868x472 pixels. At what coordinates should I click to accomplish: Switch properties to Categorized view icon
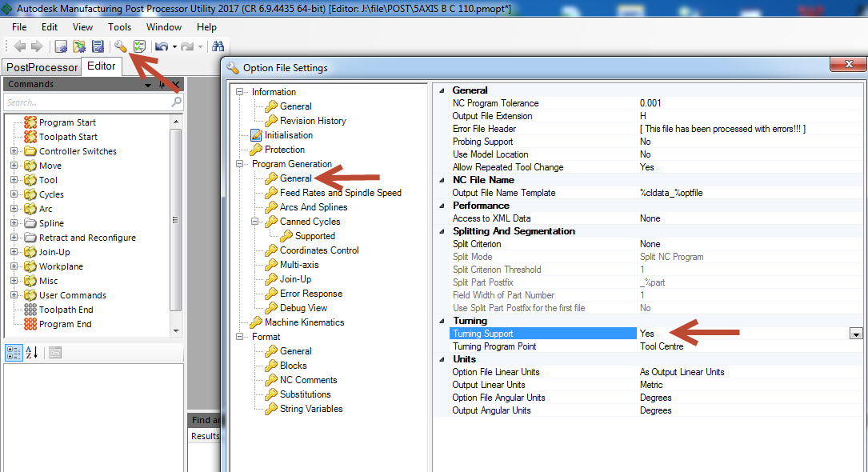click(14, 353)
